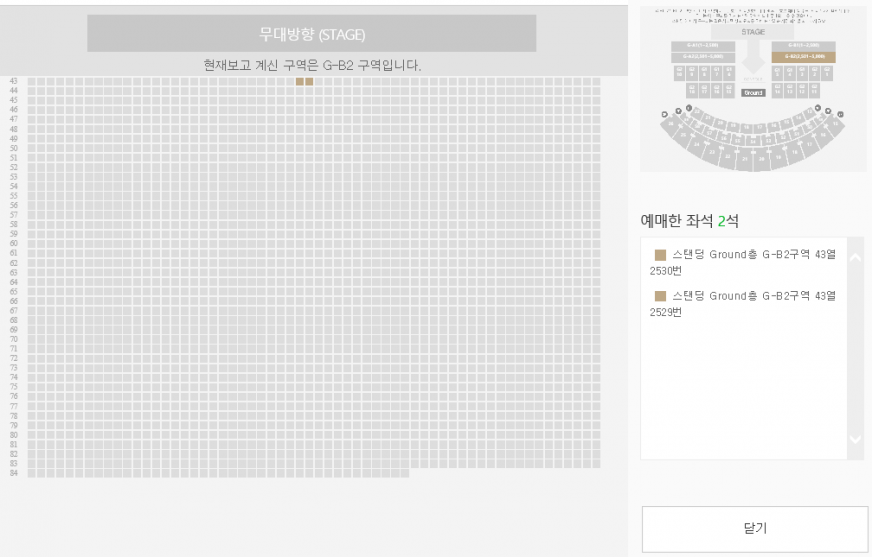Click the first brown selected seat in row 43
The height and width of the screenshot is (557, 872).
(x=300, y=81)
